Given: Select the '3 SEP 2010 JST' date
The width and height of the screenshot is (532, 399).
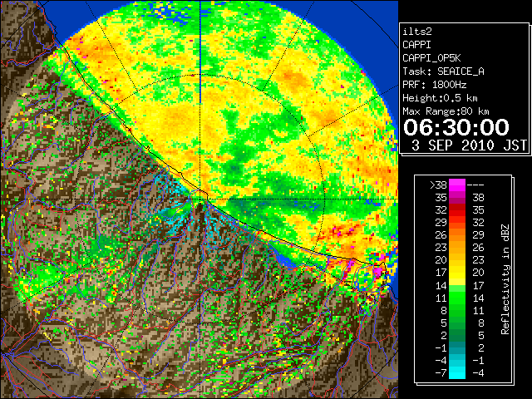Looking at the screenshot, I should tap(469, 145).
